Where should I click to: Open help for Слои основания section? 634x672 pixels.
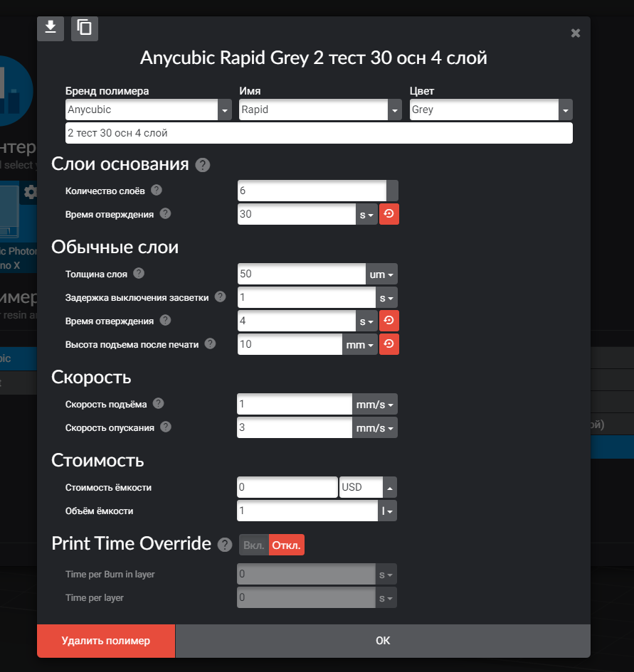(203, 165)
